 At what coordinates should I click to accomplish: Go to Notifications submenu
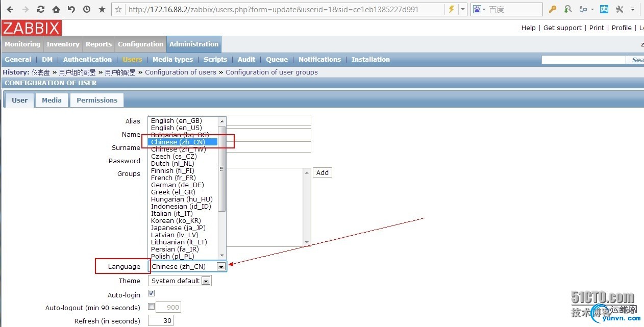tap(319, 60)
